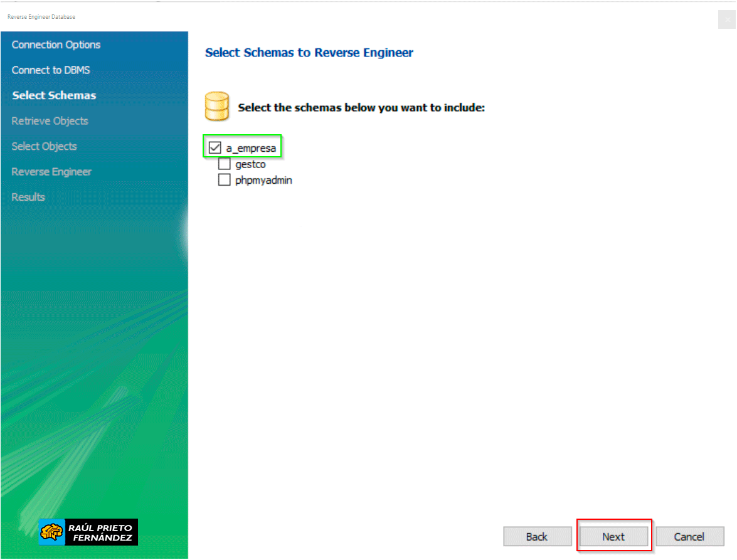
Task: Click the Select Schemas to Reverse Engineer heading
Action: tap(309, 53)
